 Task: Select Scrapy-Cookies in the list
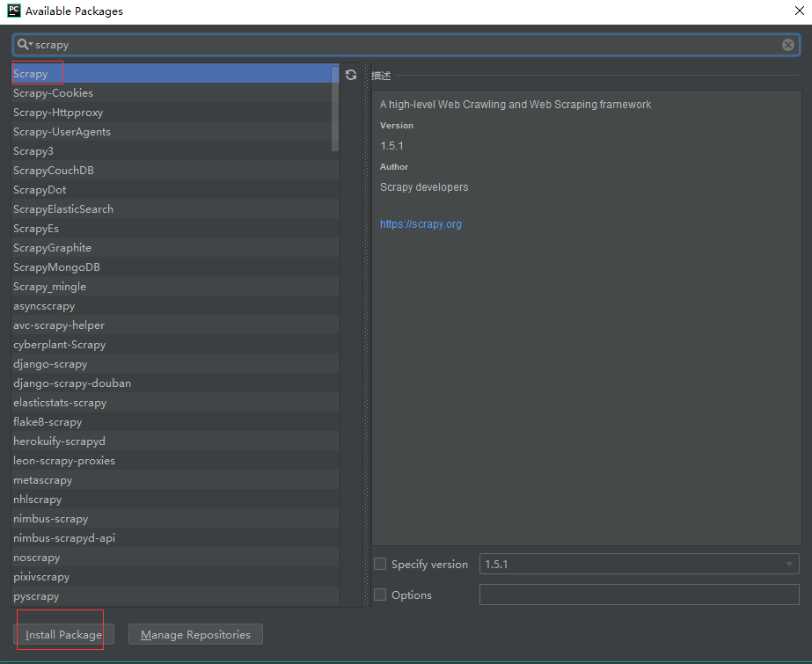pyautogui.click(x=175, y=93)
